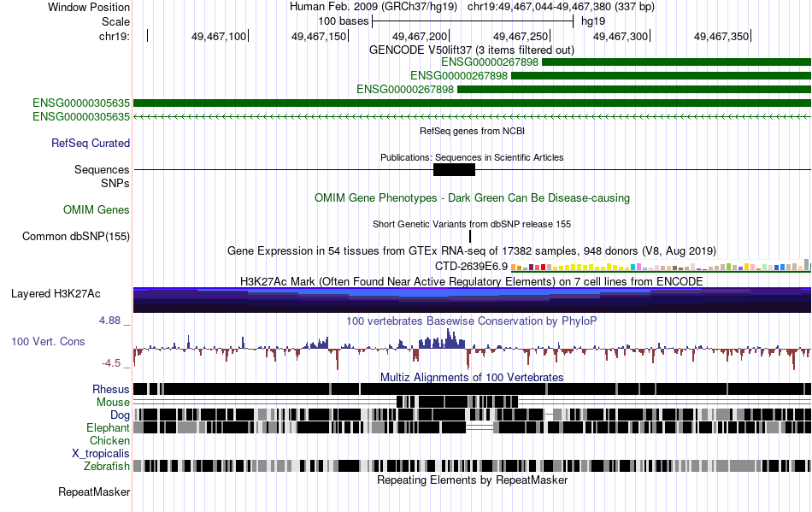Click the 49,467,200 coordinate on the ruler
This screenshot has width=812, height=512.
tap(420, 36)
